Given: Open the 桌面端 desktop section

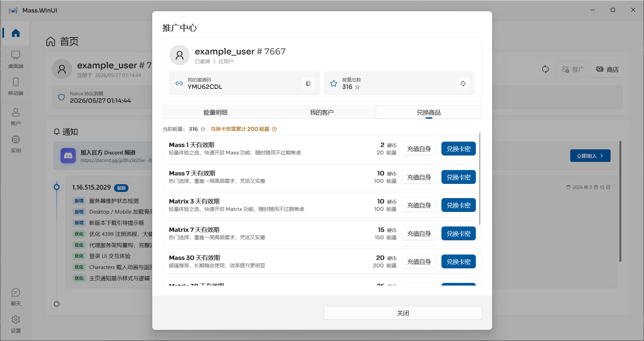Looking at the screenshot, I should tap(16, 59).
